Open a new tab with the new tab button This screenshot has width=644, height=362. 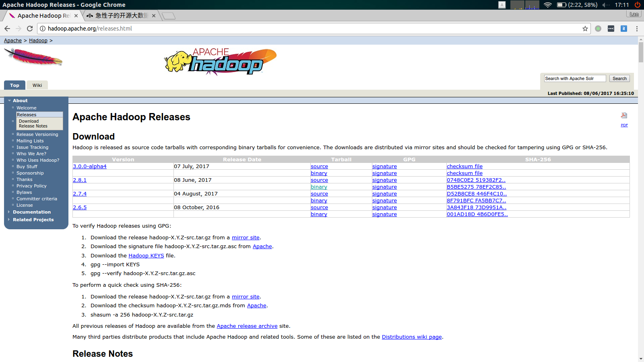tap(169, 16)
